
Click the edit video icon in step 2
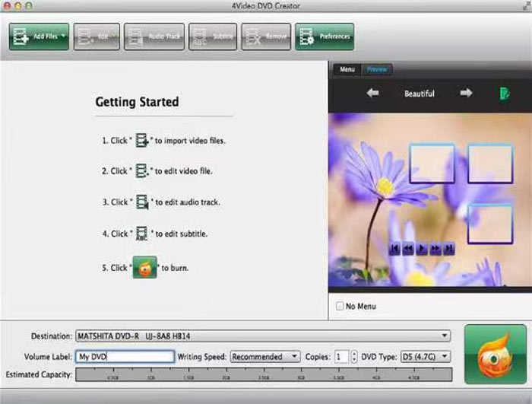click(142, 171)
